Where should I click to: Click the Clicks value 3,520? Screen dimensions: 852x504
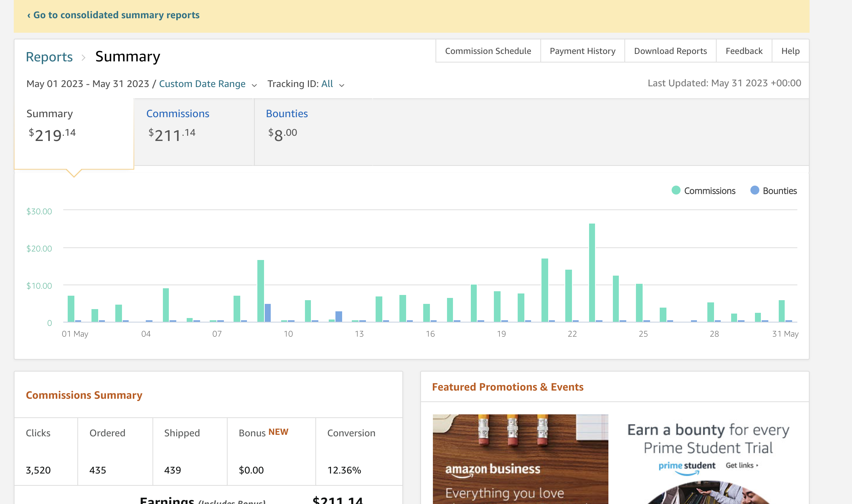click(38, 470)
